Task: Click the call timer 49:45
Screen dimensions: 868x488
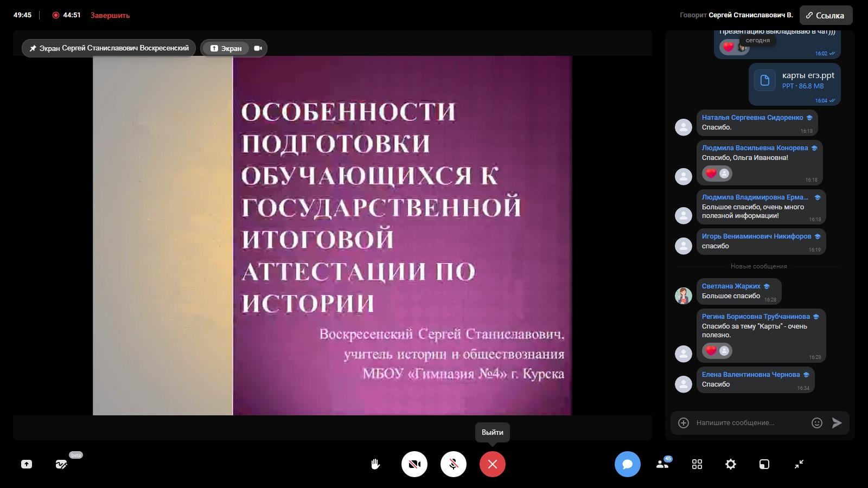Action: [x=23, y=15]
